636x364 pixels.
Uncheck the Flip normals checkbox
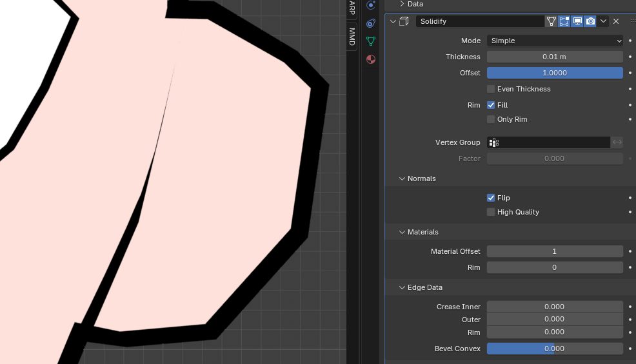tap(491, 198)
